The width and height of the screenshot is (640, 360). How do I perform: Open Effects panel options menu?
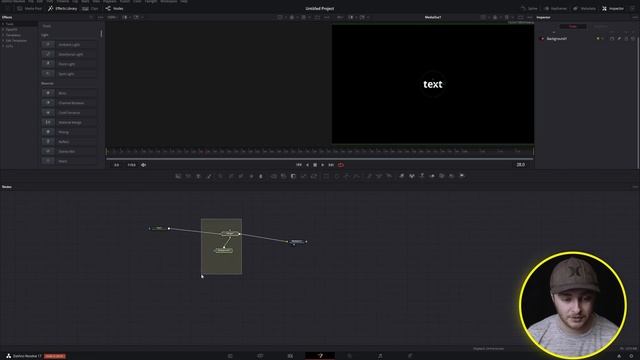100,17
